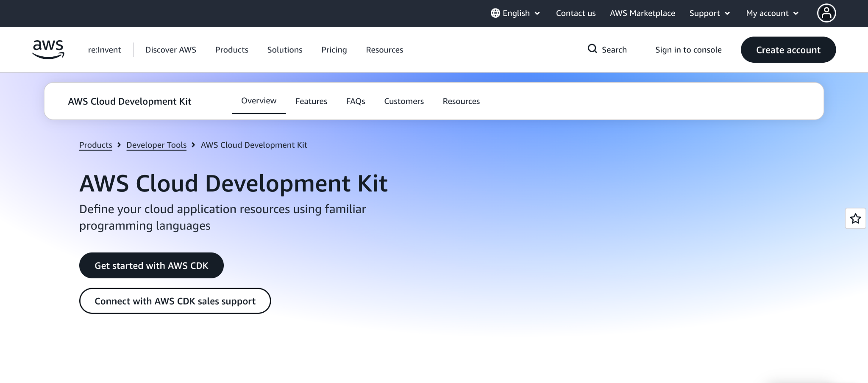Click the Define your cloud application subtitle

[223, 217]
